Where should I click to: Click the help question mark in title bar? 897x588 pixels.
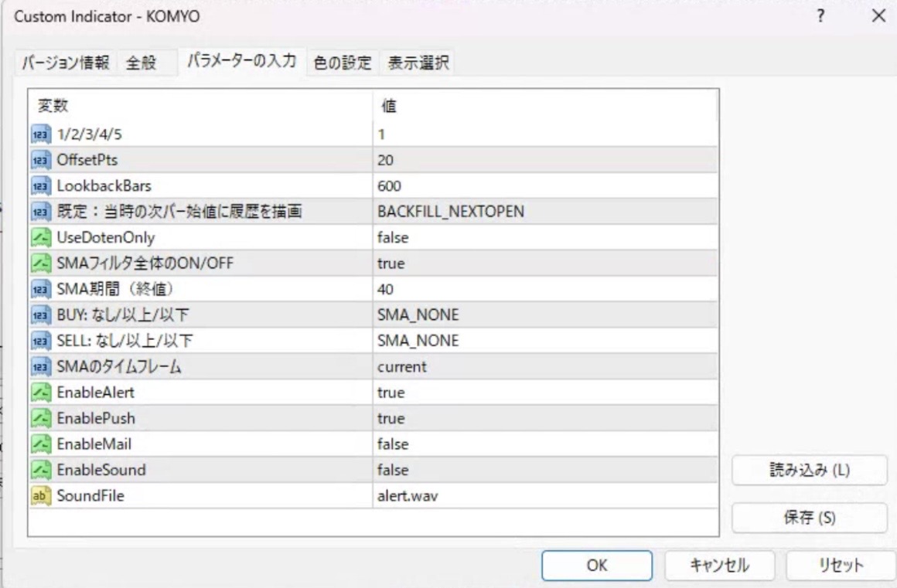[x=821, y=16]
